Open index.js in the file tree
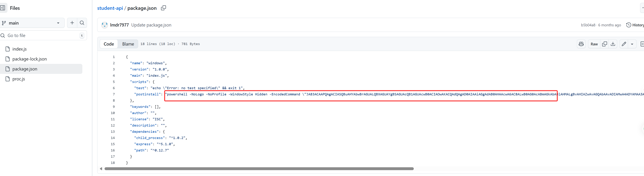The image size is (644, 176). point(20,49)
